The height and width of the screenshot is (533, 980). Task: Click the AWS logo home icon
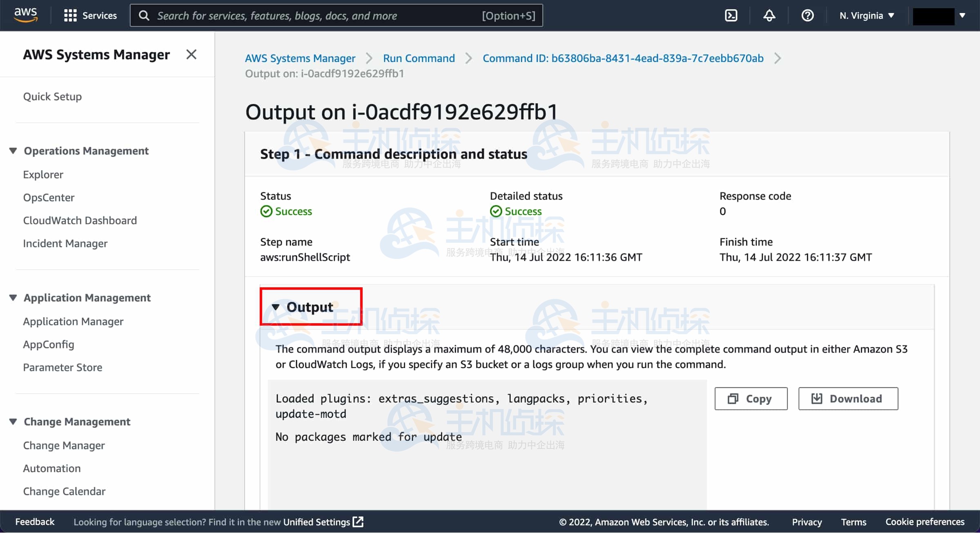[x=25, y=15]
